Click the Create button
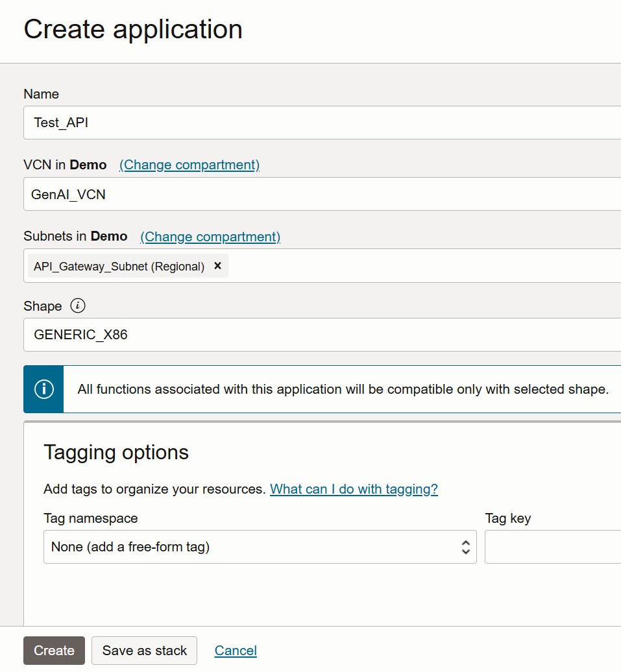 [x=54, y=651]
